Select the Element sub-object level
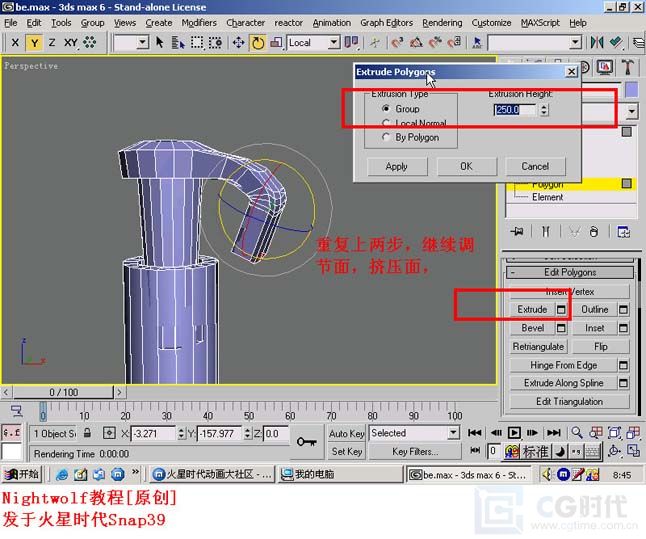Image resolution: width=646 pixels, height=539 pixels. [x=547, y=197]
